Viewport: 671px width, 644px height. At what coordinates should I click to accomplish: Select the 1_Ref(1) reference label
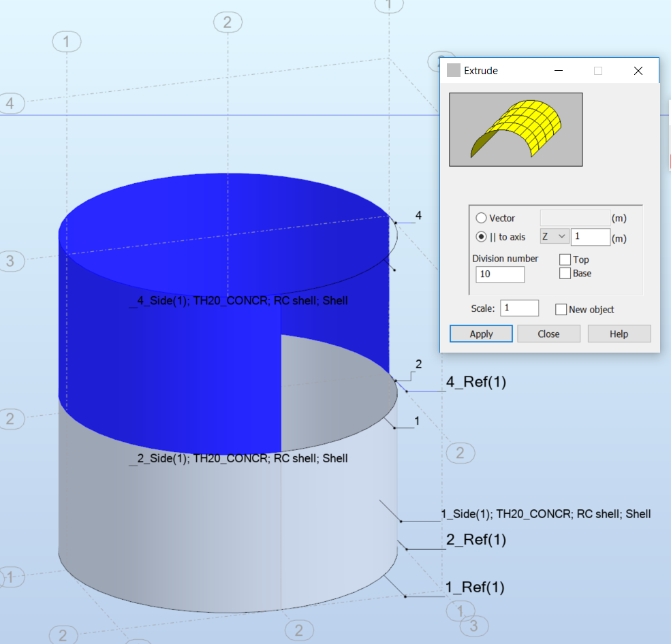click(474, 587)
